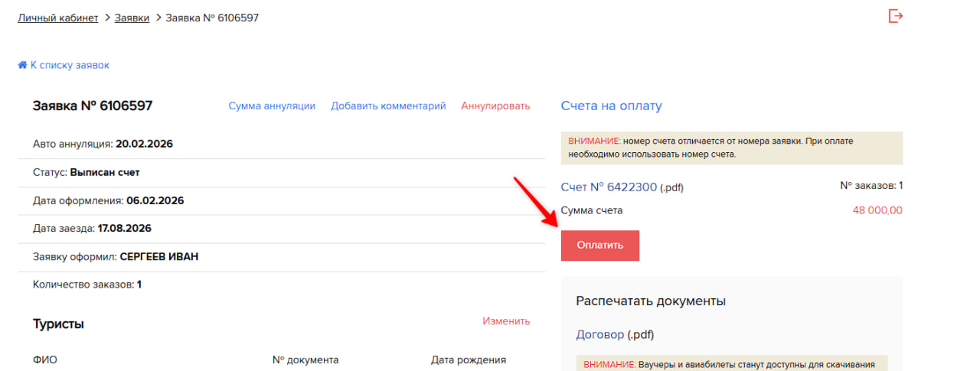Download the Договор pdf document
Screen dimensions: 980x371
(599, 335)
